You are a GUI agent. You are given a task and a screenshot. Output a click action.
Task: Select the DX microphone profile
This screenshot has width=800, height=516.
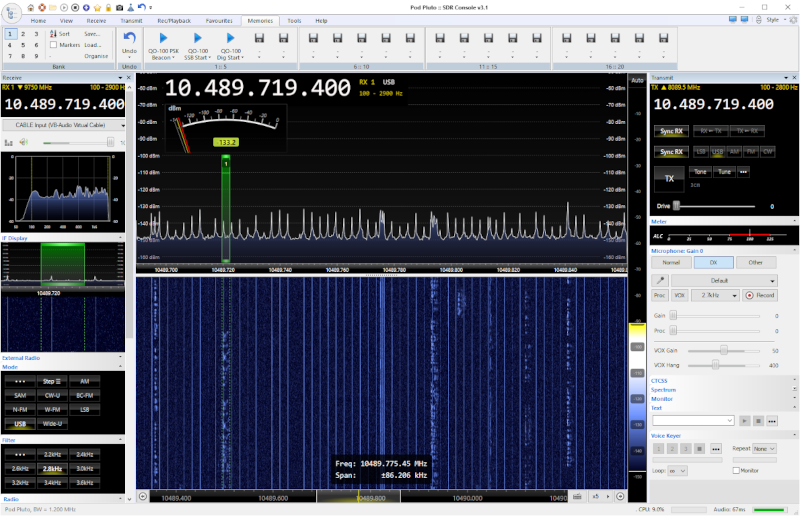[x=713, y=262]
